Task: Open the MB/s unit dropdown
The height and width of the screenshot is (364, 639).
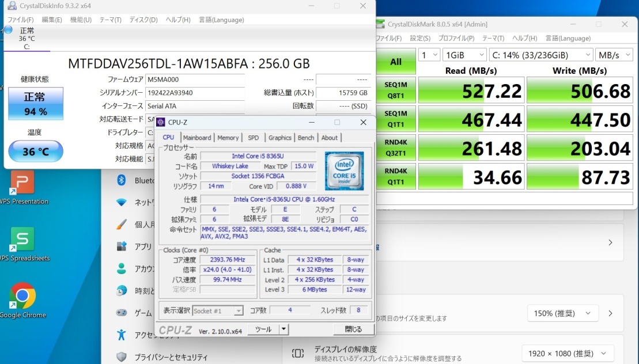Action: click(614, 55)
